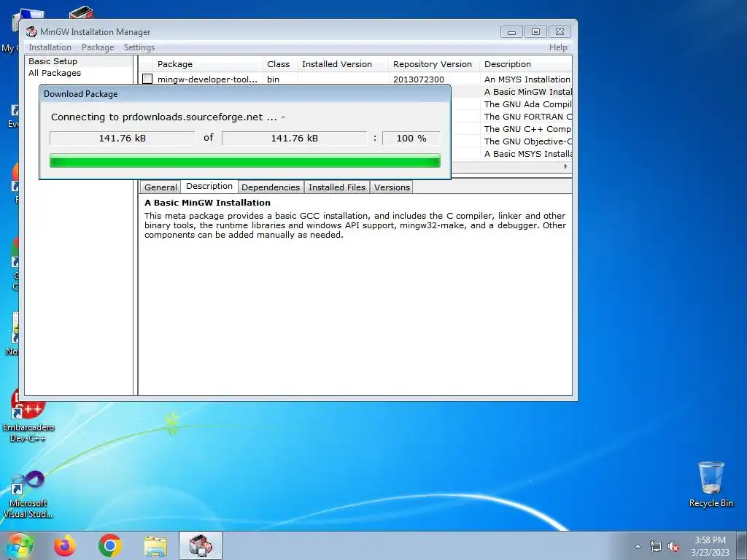
Task: Open the Recycle Bin desktop icon
Action: [711, 484]
